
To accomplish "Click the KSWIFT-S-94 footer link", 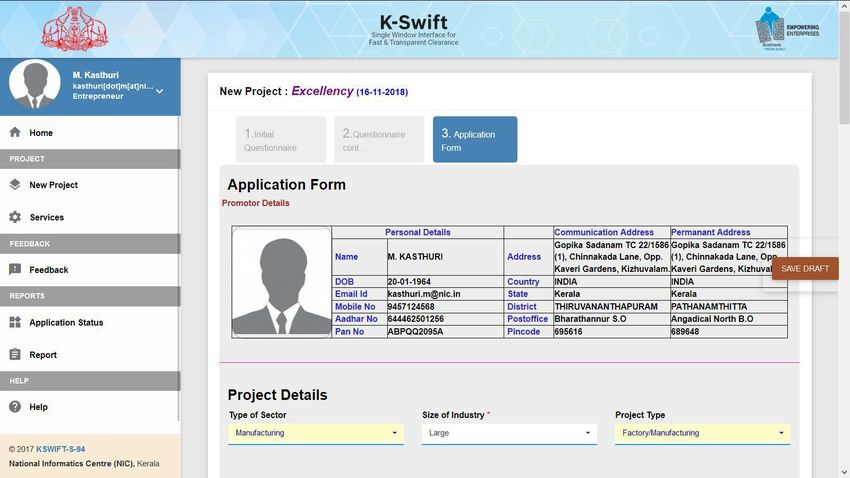I will pyautogui.click(x=61, y=449).
